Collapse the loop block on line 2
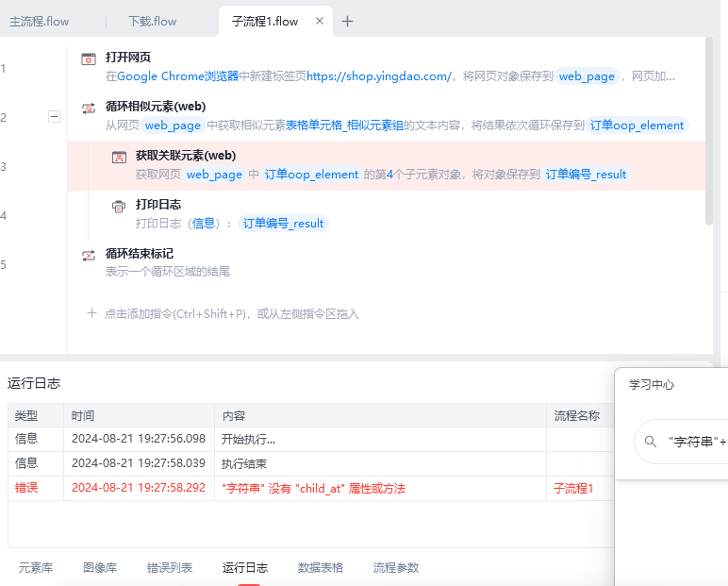This screenshot has width=728, height=586. [55, 117]
